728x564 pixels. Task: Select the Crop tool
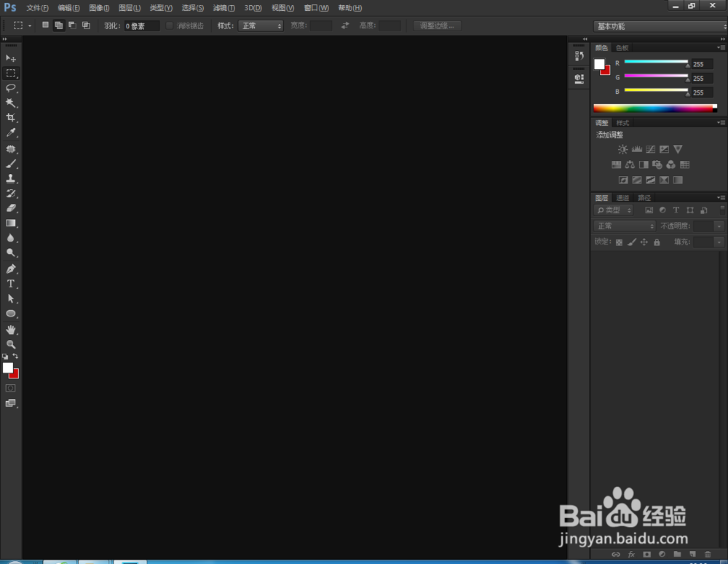(x=11, y=117)
